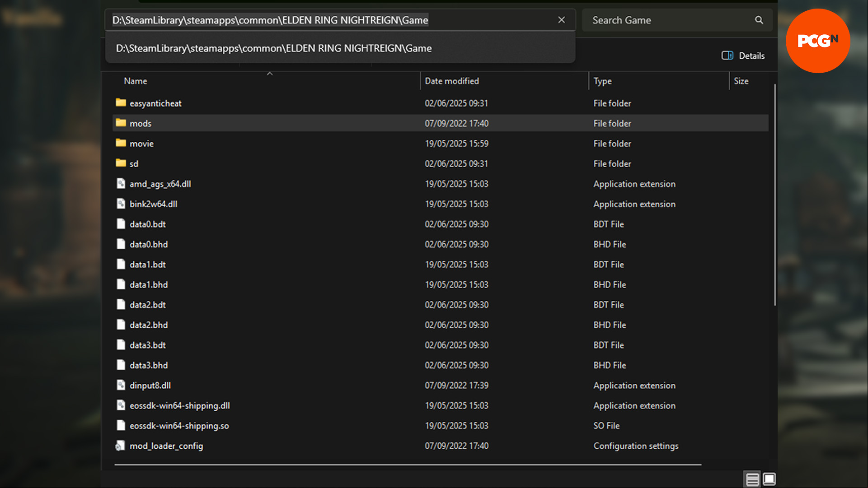The height and width of the screenshot is (488, 868).
Task: Click the Search Game input field
Action: click(x=677, y=20)
